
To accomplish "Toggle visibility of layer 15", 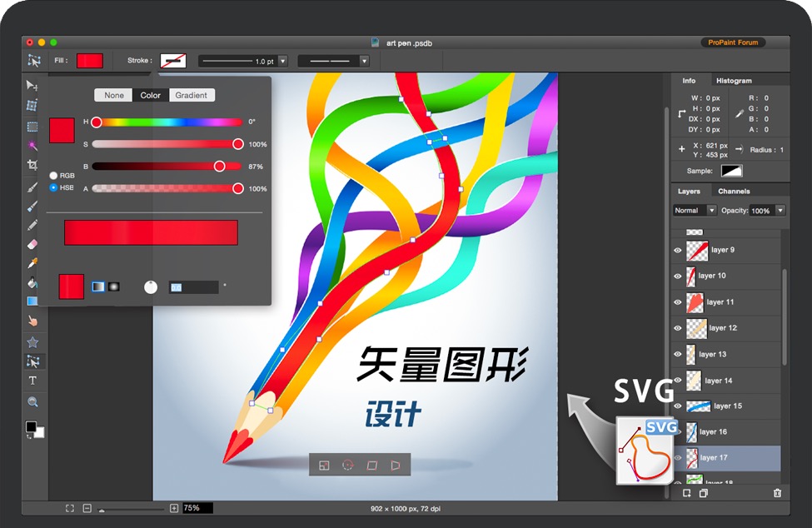I will pyautogui.click(x=677, y=406).
